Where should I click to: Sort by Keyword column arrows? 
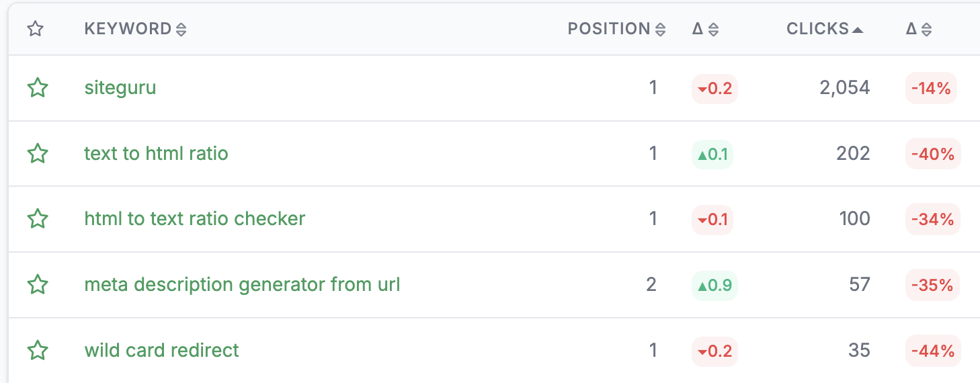(x=181, y=30)
